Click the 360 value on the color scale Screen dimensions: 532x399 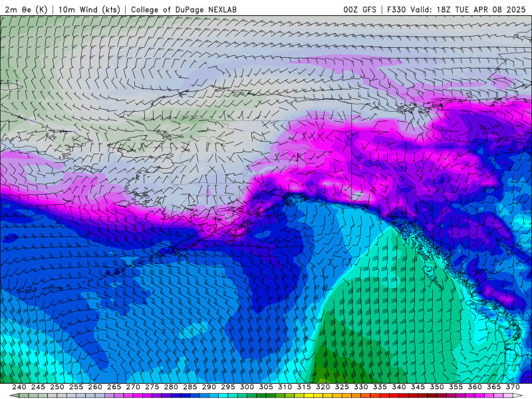[x=475, y=387]
